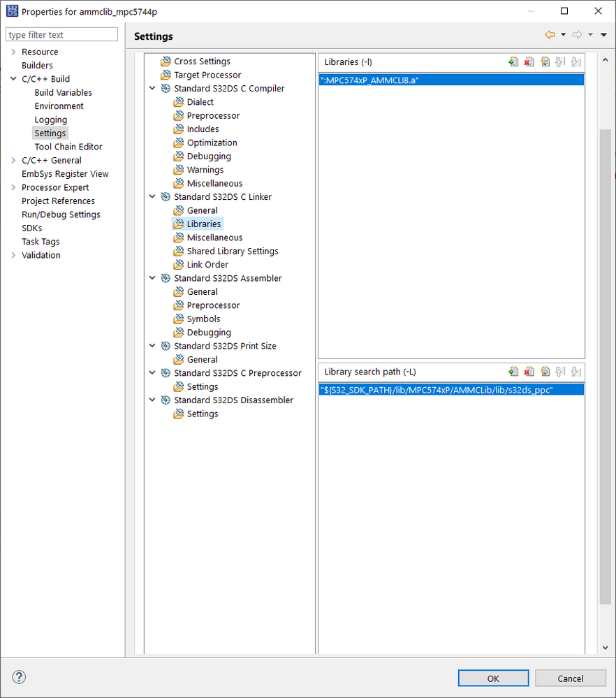Click the Standard S32DS C Compiler tool icon
This screenshot has height=698, width=616.
click(166, 88)
